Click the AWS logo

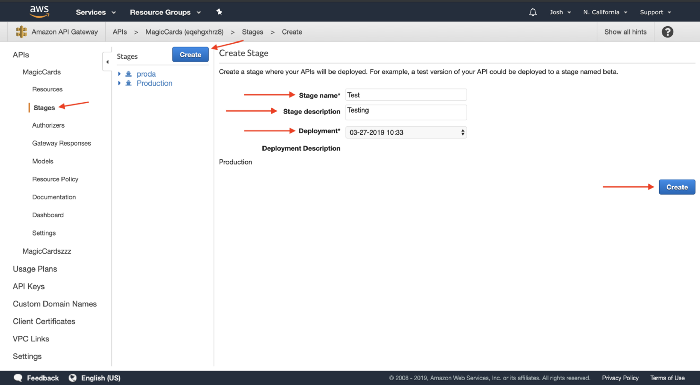coord(39,12)
